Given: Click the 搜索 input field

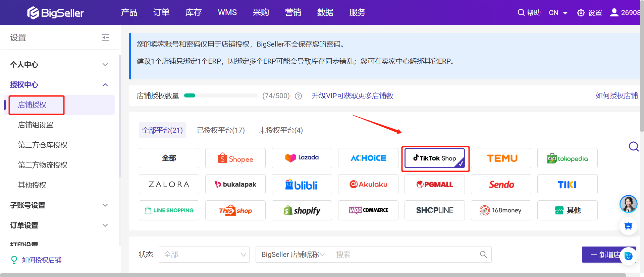Looking at the screenshot, I should pos(402,255).
